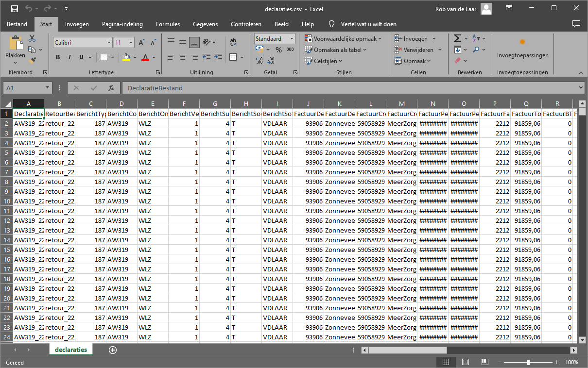Screen dimensions: 588x368
Task: Add a new sheet with plus button
Action: (x=113, y=350)
